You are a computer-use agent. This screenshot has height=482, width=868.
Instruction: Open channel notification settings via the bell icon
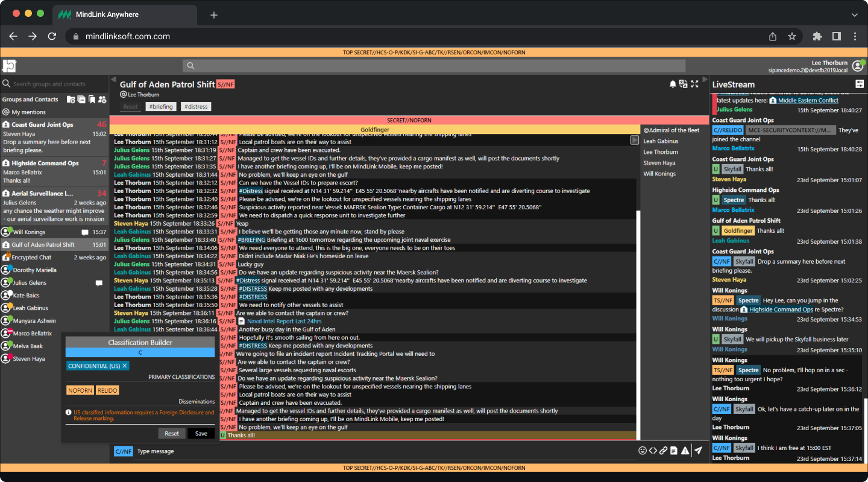point(673,84)
